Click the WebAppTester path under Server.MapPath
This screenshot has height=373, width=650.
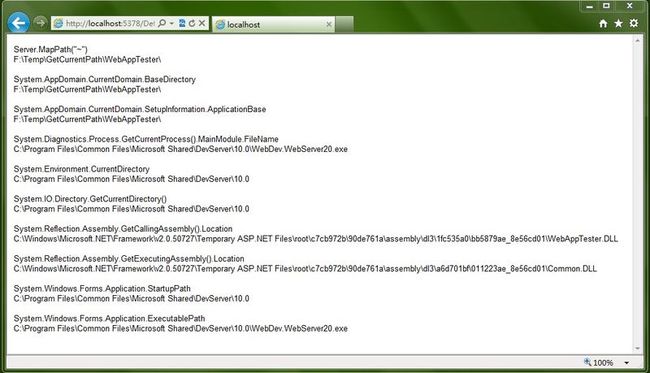pyautogui.click(x=87, y=60)
